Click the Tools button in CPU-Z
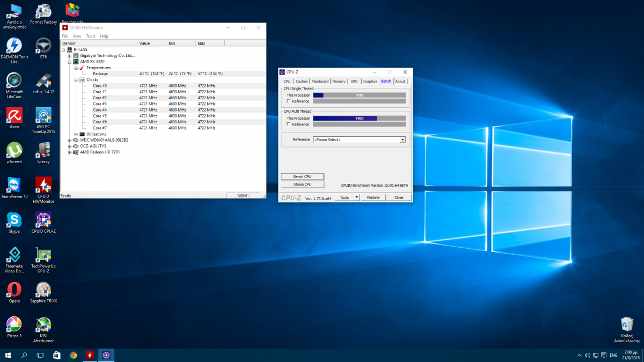Image resolution: width=644 pixels, height=362 pixels. pyautogui.click(x=344, y=197)
